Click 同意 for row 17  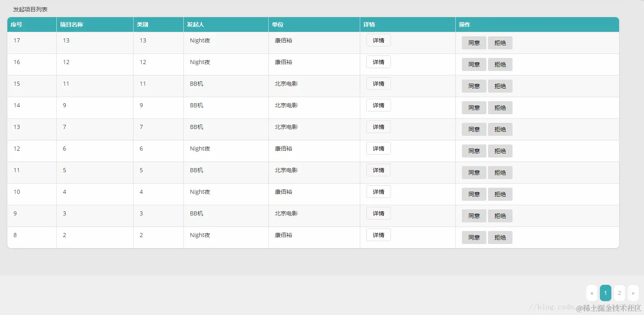pos(474,43)
